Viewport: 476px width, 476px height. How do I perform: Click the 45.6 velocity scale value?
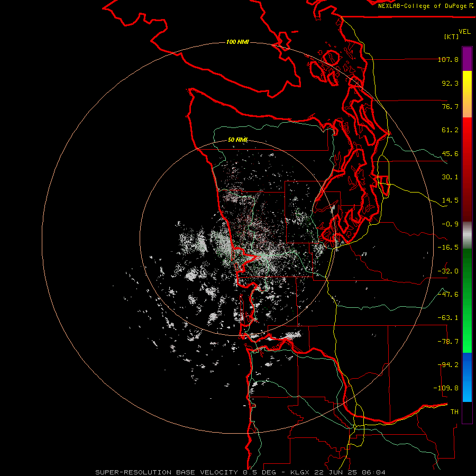pyautogui.click(x=450, y=153)
